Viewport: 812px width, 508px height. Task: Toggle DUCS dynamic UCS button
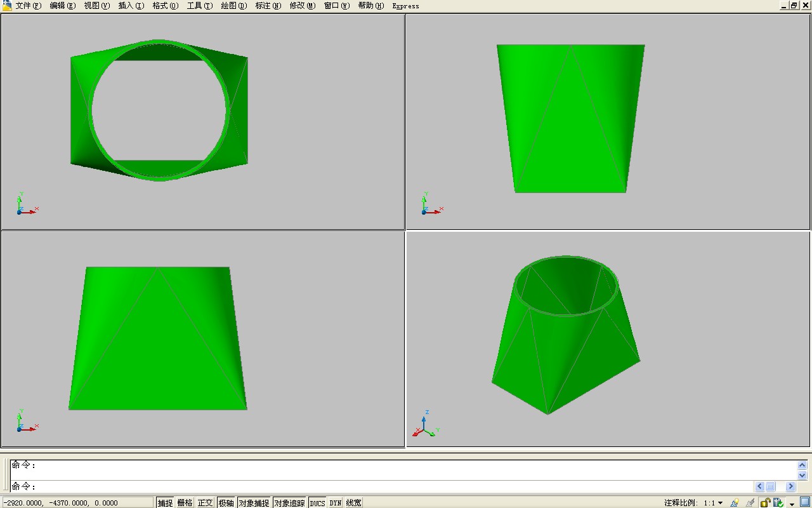(x=317, y=503)
